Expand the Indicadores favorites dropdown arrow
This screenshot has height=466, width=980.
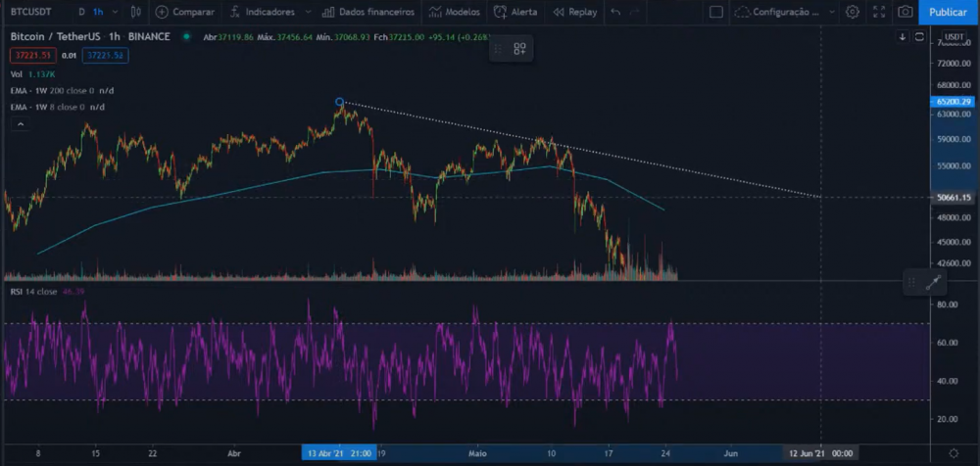point(308,12)
